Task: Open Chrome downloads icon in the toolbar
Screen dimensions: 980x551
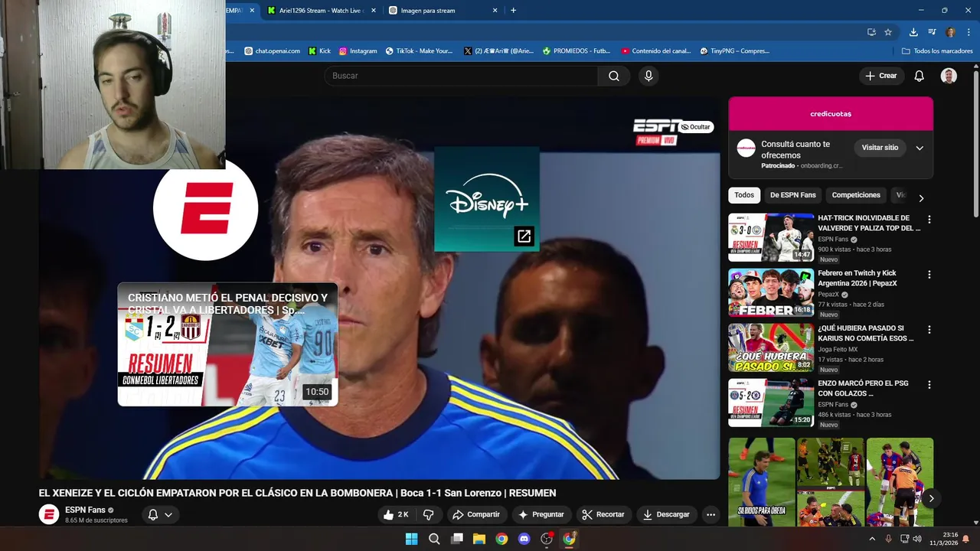Action: coord(913,32)
